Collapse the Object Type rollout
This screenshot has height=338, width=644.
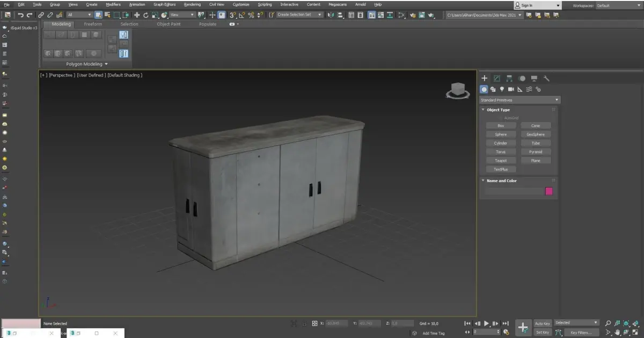498,110
